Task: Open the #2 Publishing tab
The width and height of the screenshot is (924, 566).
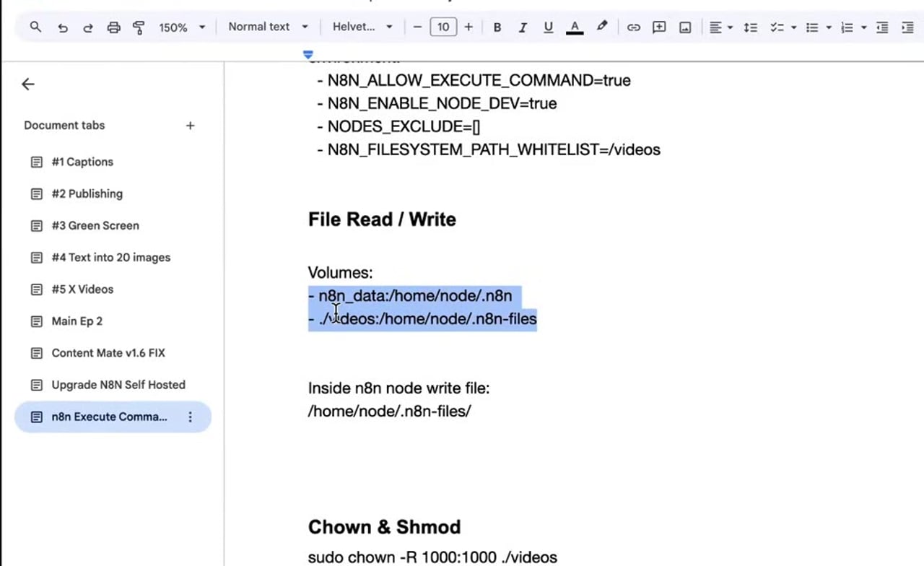Action: (112, 193)
